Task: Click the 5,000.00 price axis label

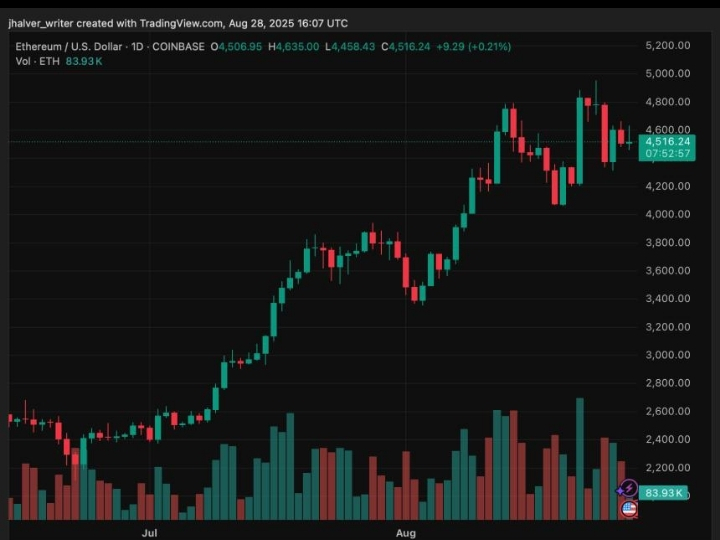Action: (x=668, y=73)
